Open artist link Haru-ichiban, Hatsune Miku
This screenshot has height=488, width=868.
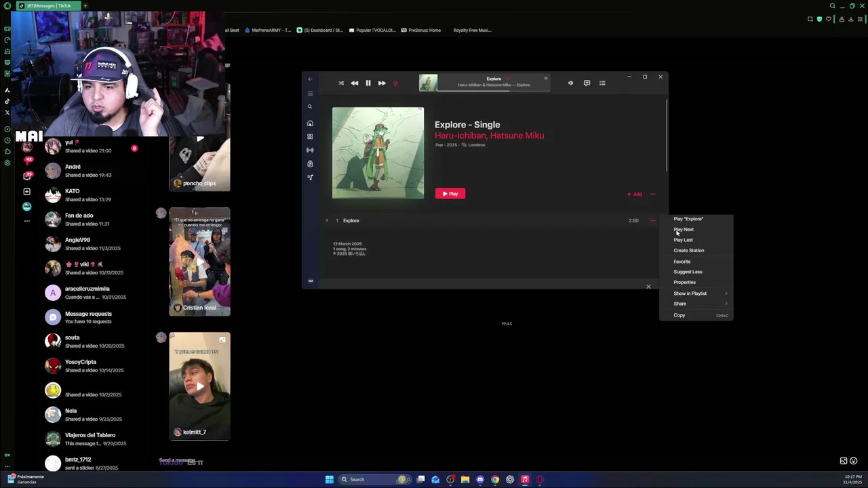[489, 136]
